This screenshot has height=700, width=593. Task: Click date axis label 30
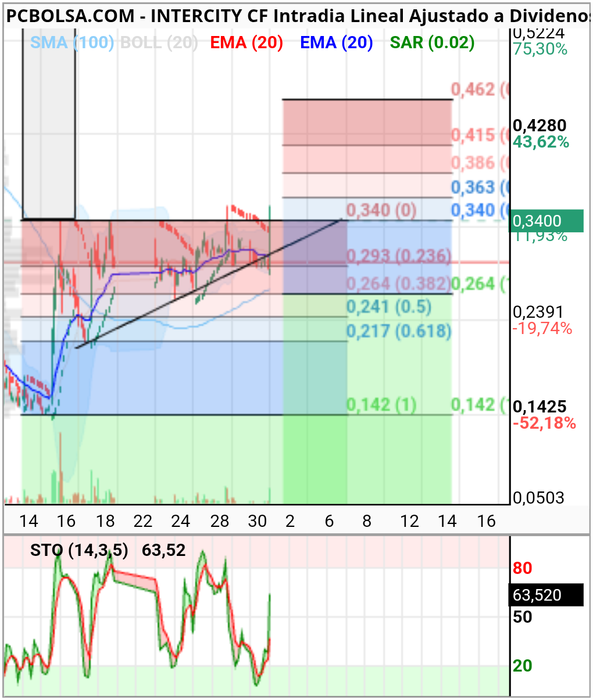coord(258,520)
